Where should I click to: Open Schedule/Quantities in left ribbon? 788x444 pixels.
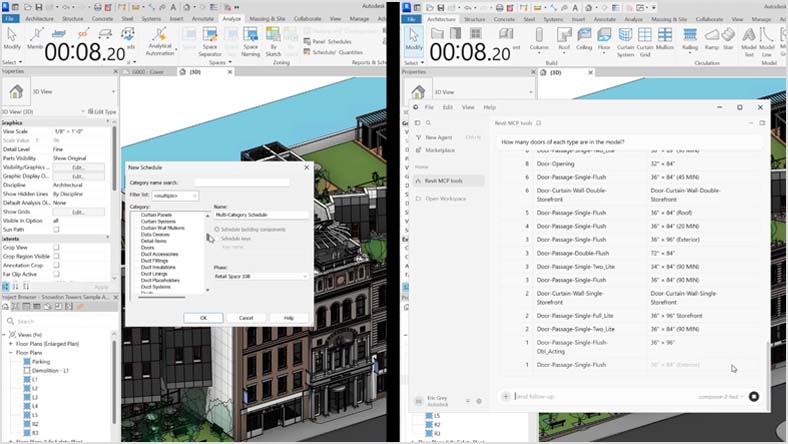click(x=333, y=52)
